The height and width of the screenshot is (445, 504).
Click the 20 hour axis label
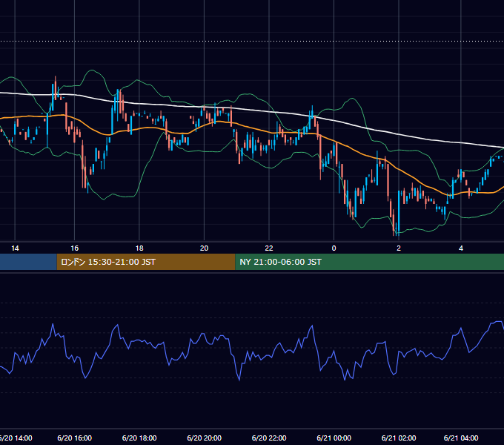204,248
